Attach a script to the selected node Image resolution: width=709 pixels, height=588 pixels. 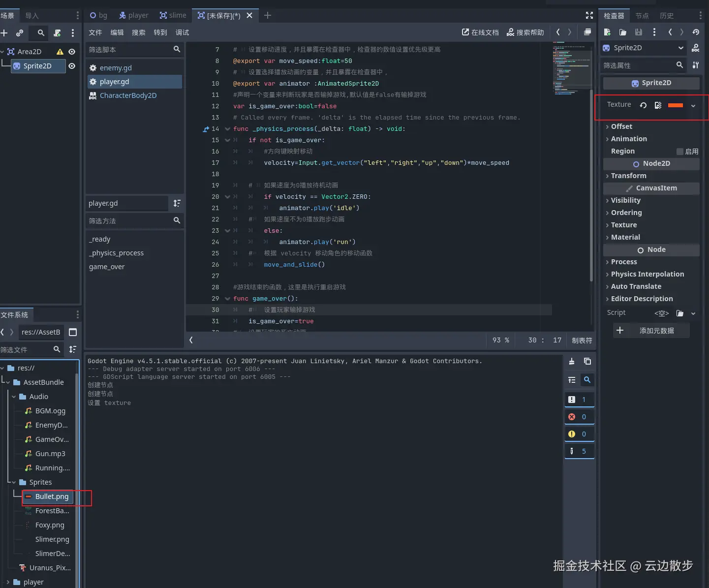[58, 33]
